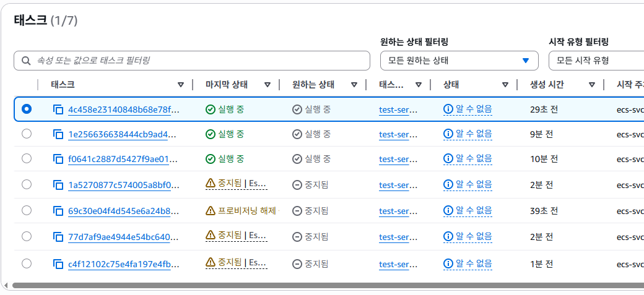Click the 마지막 상태 column header

226,85
